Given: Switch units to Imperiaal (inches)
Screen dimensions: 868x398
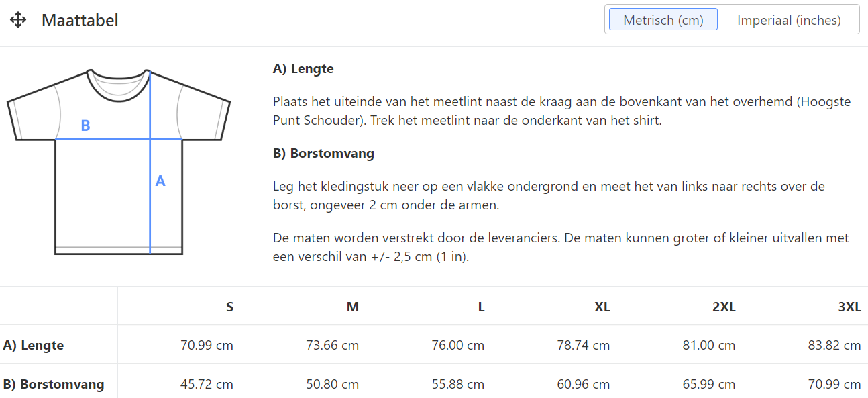Looking at the screenshot, I should tap(788, 20).
